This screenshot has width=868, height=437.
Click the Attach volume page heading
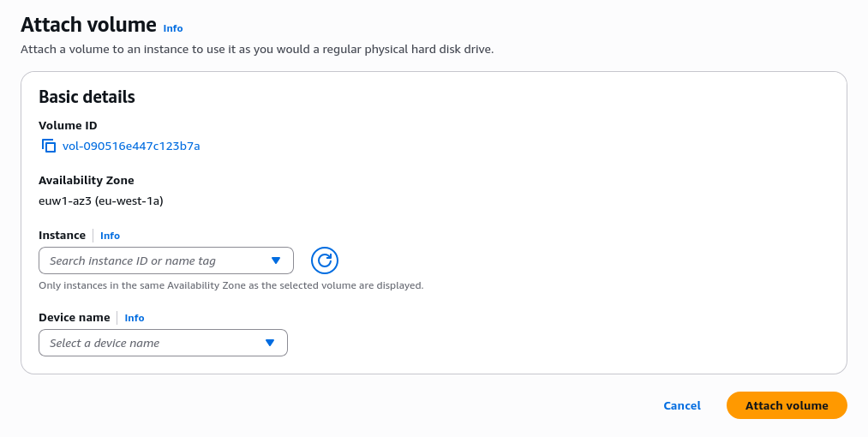pos(88,25)
